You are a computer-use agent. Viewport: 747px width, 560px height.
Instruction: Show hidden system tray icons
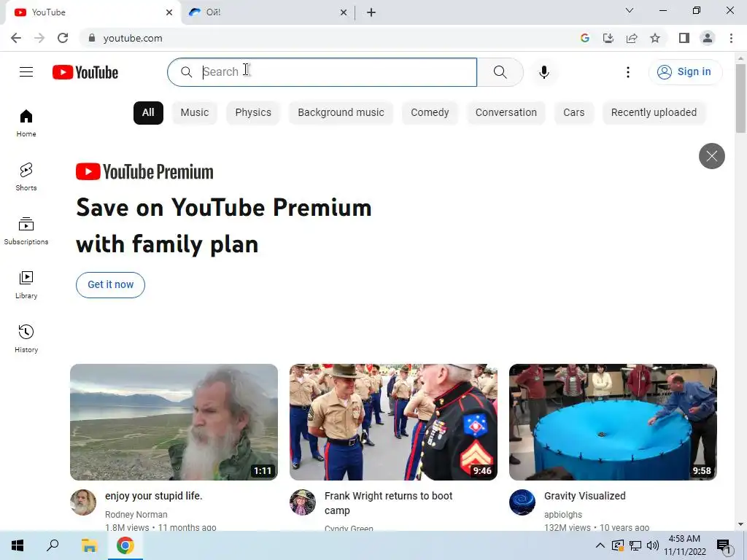coord(600,545)
